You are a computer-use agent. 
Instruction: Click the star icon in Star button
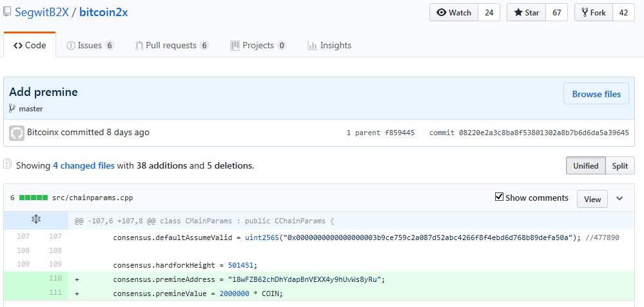pyautogui.click(x=518, y=12)
